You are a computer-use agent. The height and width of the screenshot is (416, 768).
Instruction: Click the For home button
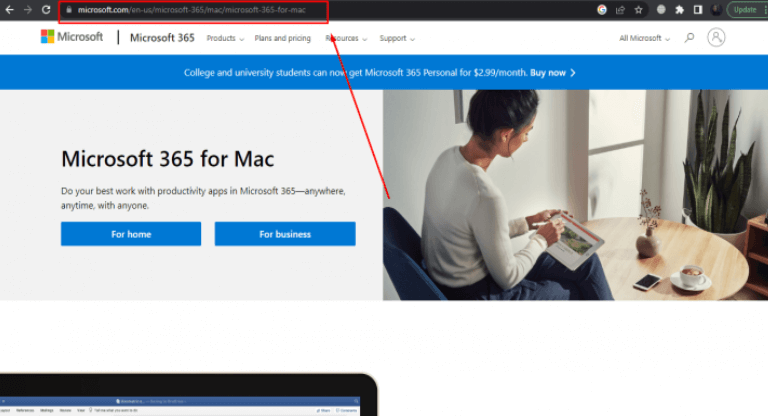pos(131,234)
